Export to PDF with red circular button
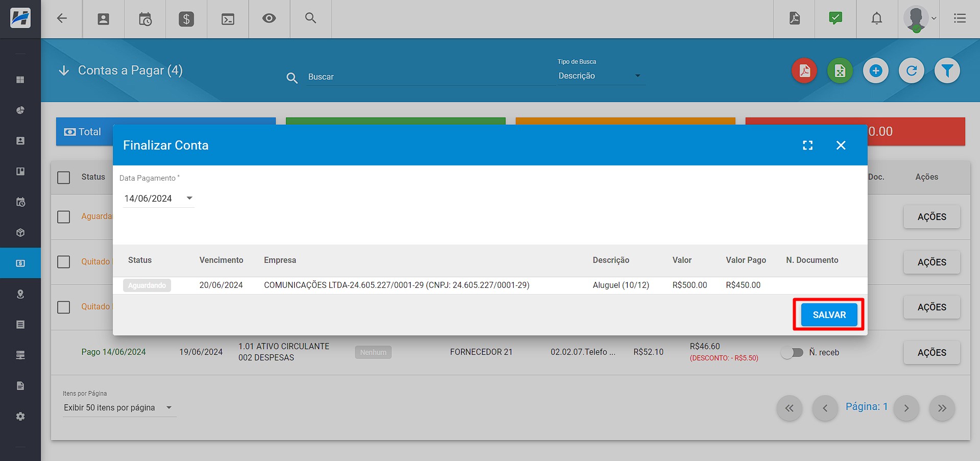 click(x=804, y=70)
